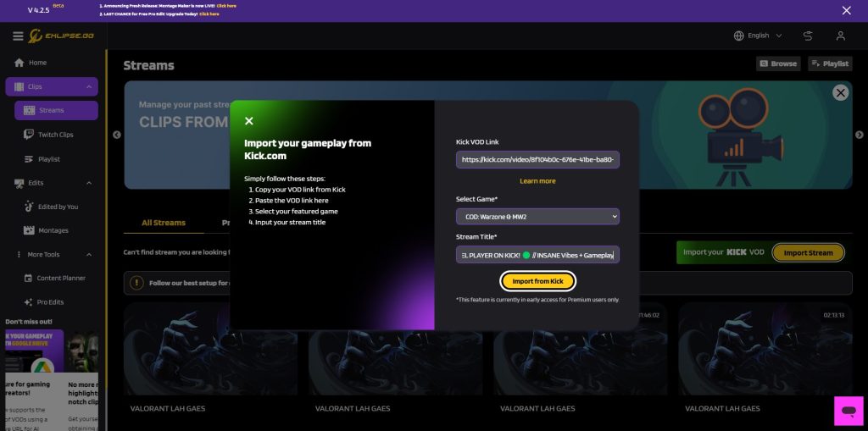The height and width of the screenshot is (431, 868).
Task: Go to next banner slide arrow
Action: pos(860,135)
